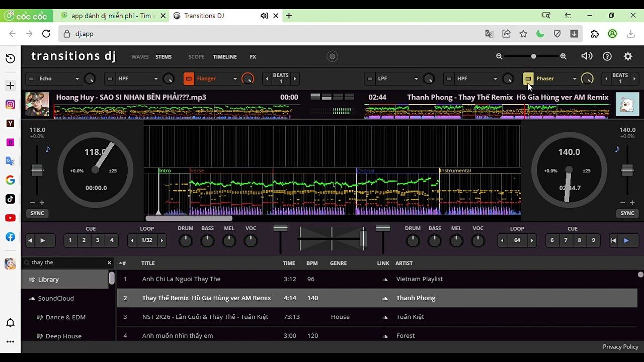Zoom in with the magnifier plus icon
644x362 pixels.
click(563, 56)
